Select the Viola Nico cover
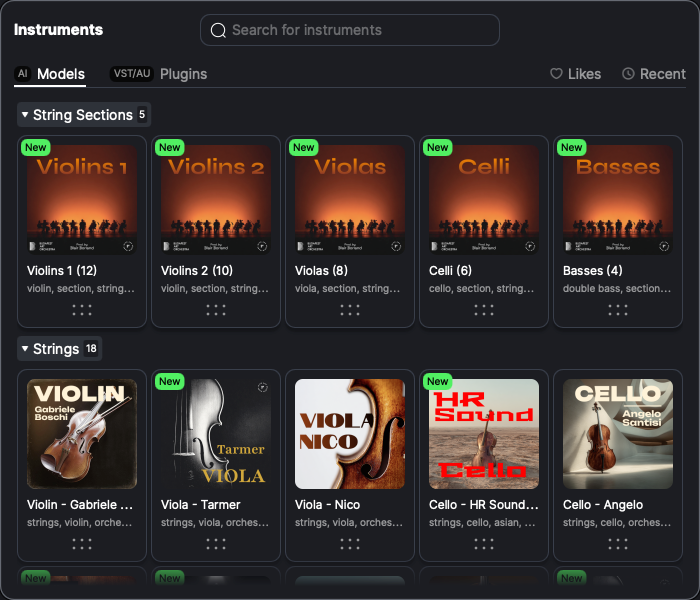700x600 pixels. point(350,433)
